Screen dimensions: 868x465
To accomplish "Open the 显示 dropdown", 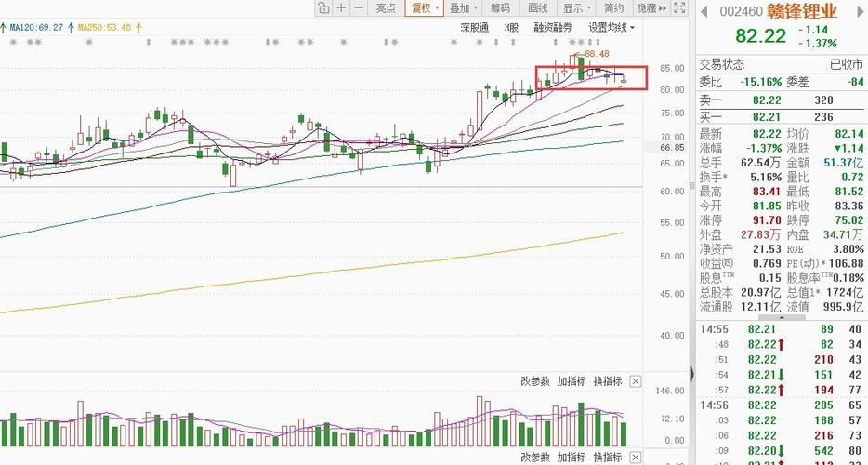I will pyautogui.click(x=576, y=7).
